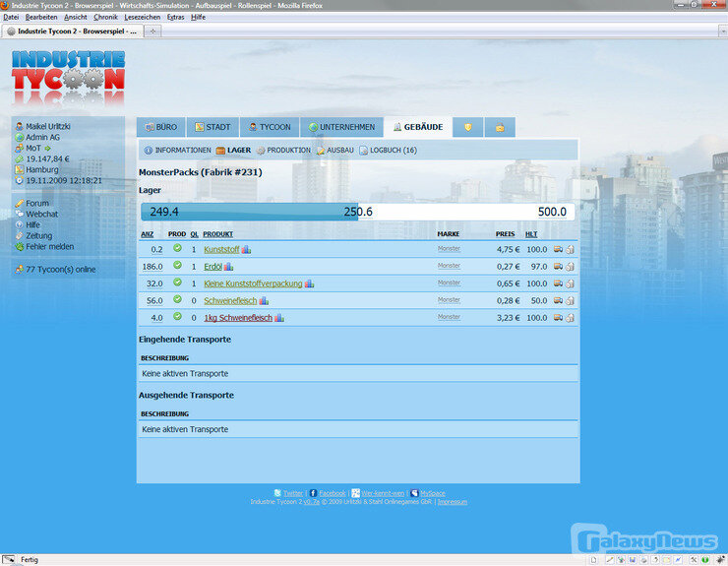Open the Impressum footer link
The image size is (728, 566).
453,502
